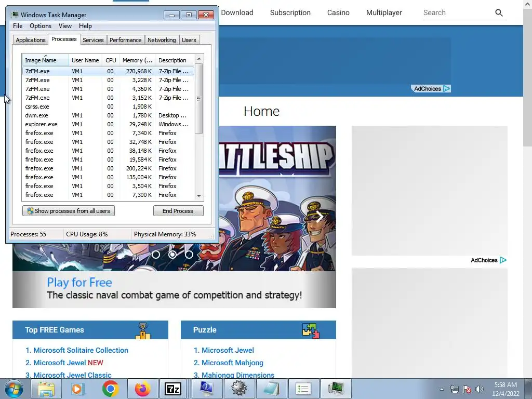Switch to the Applications tab
Image resolution: width=532 pixels, height=399 pixels.
[x=31, y=40]
